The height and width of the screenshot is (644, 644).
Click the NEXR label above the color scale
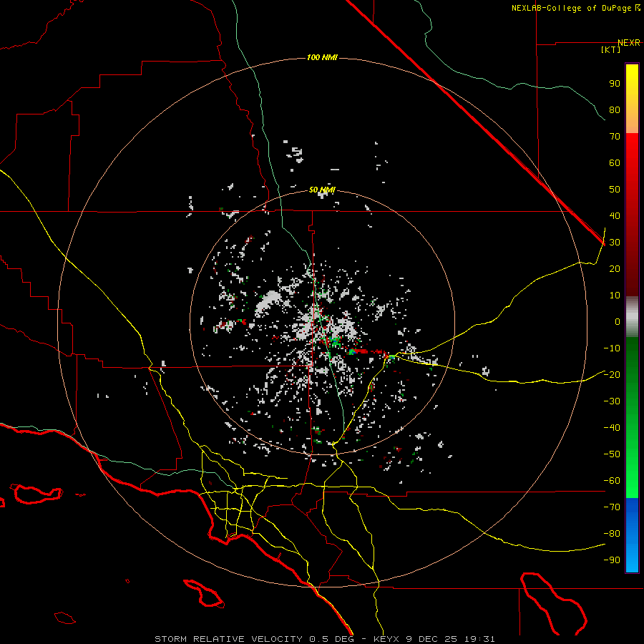tap(629, 43)
